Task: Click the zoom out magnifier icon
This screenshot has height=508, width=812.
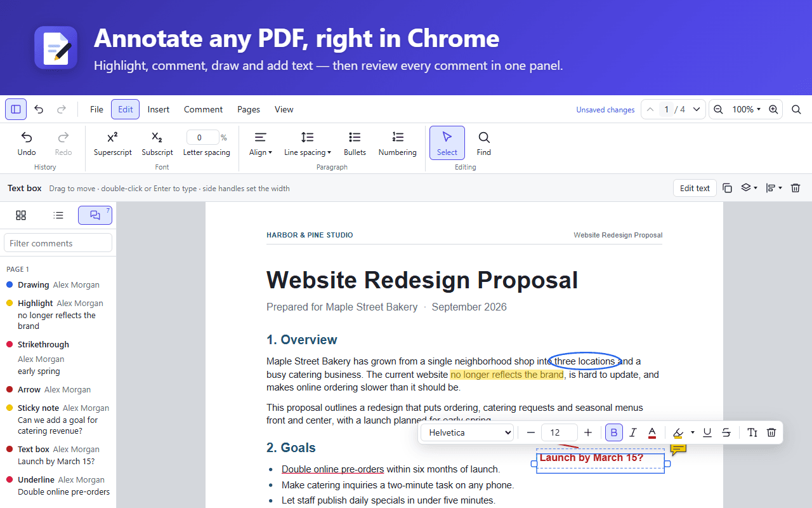Action: coord(718,109)
